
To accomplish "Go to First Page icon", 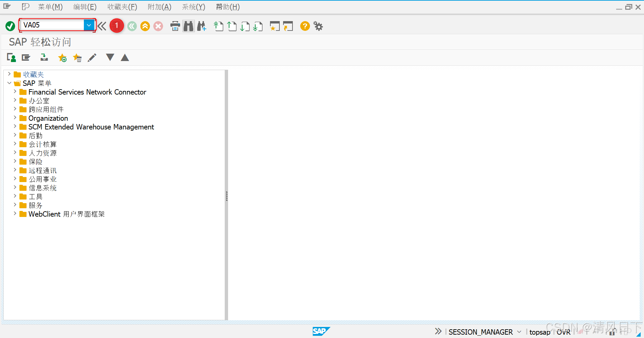I will coord(219,26).
